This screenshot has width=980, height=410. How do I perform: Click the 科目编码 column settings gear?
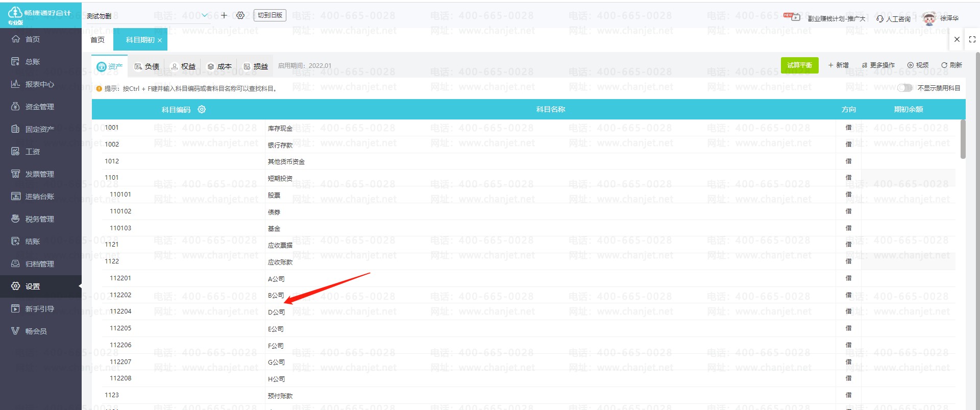click(202, 109)
